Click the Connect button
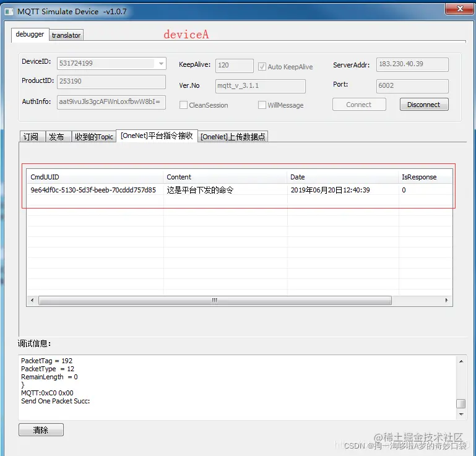The image size is (476, 456). 359,105
